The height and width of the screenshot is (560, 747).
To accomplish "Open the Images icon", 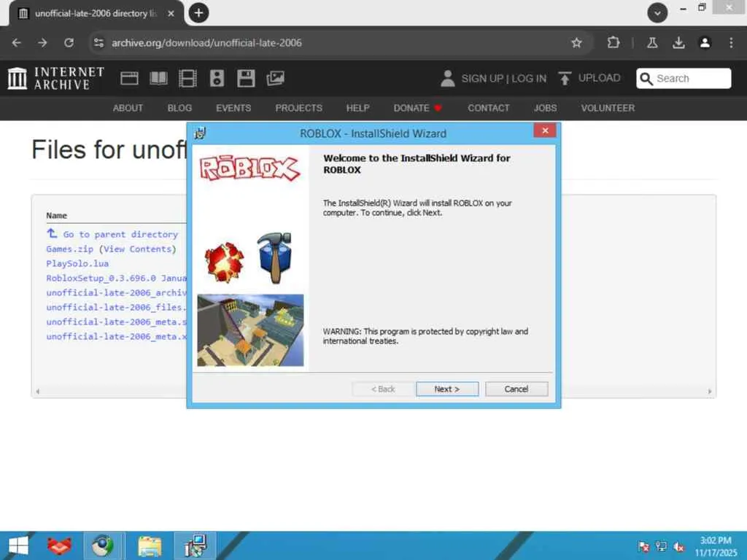I will point(275,78).
